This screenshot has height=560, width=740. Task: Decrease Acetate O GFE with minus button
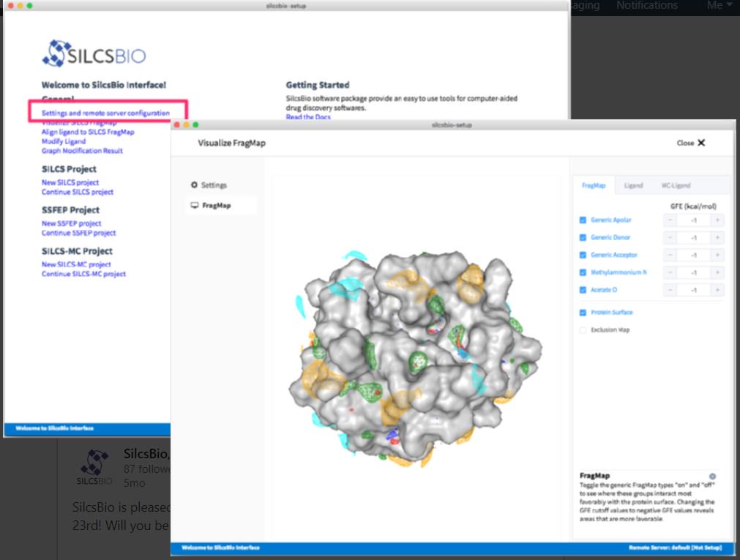tap(670, 290)
